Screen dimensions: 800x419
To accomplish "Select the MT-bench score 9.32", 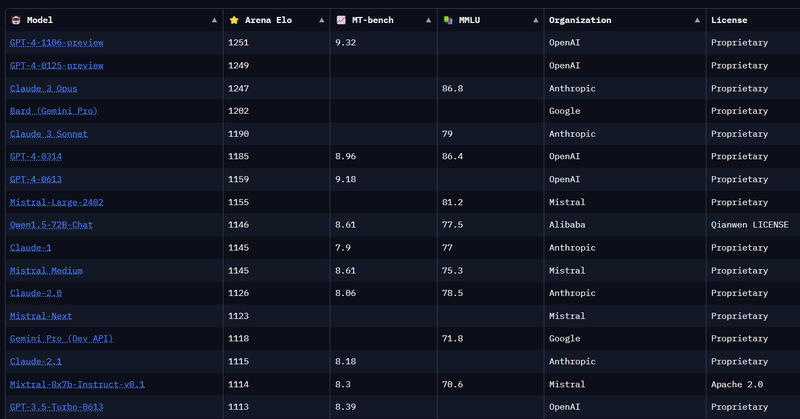I will click(x=345, y=43).
